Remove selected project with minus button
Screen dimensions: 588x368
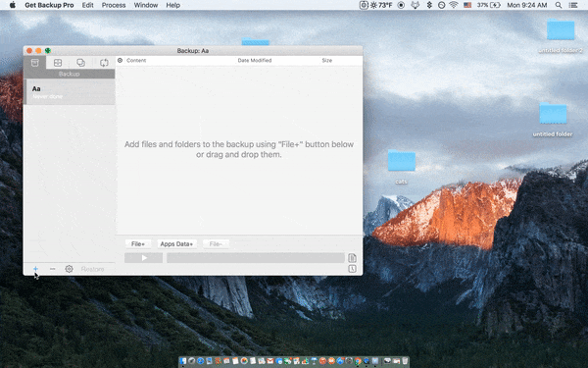(53, 269)
